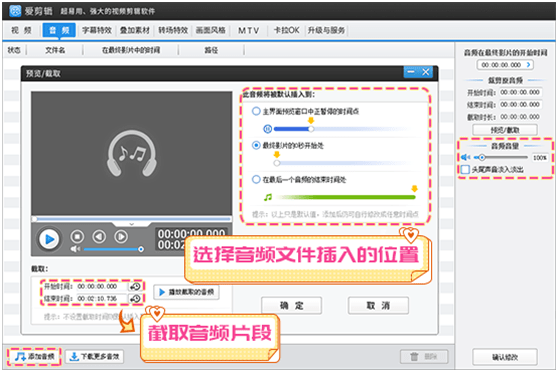
Task: Click the 路径 column header
Action: 211,50
